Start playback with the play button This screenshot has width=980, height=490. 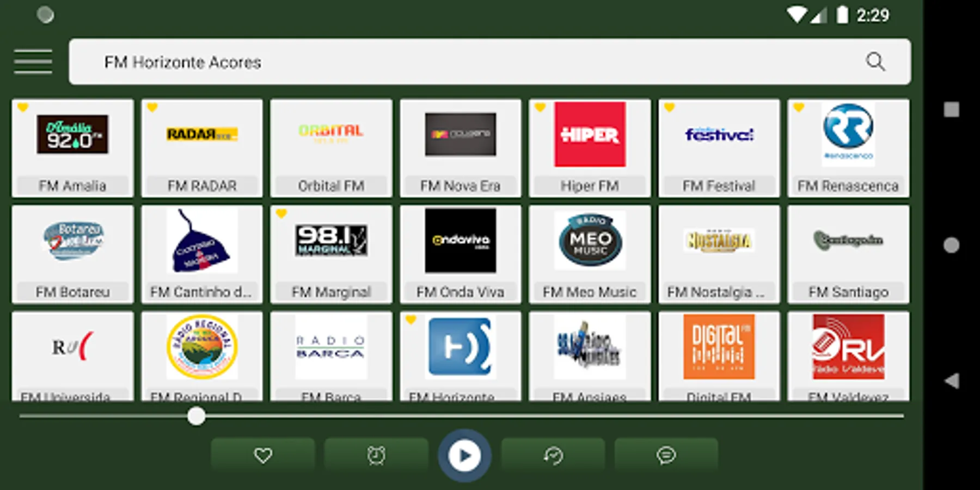tap(464, 456)
